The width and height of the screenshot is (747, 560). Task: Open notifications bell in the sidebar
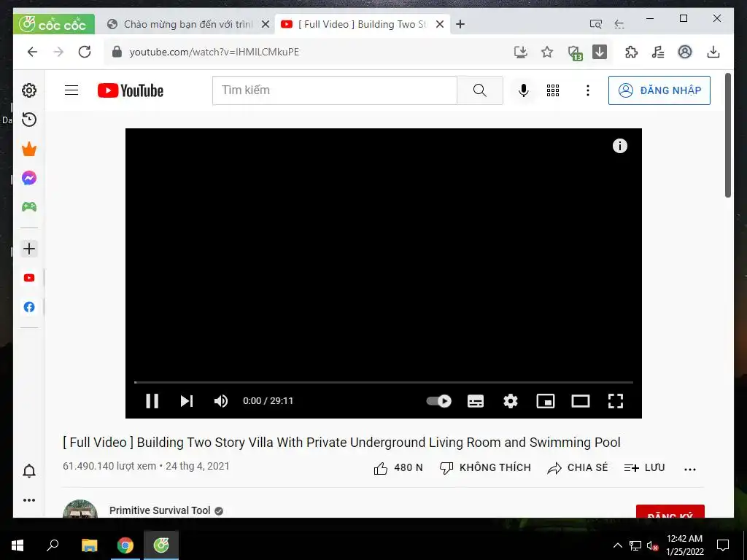click(x=29, y=471)
